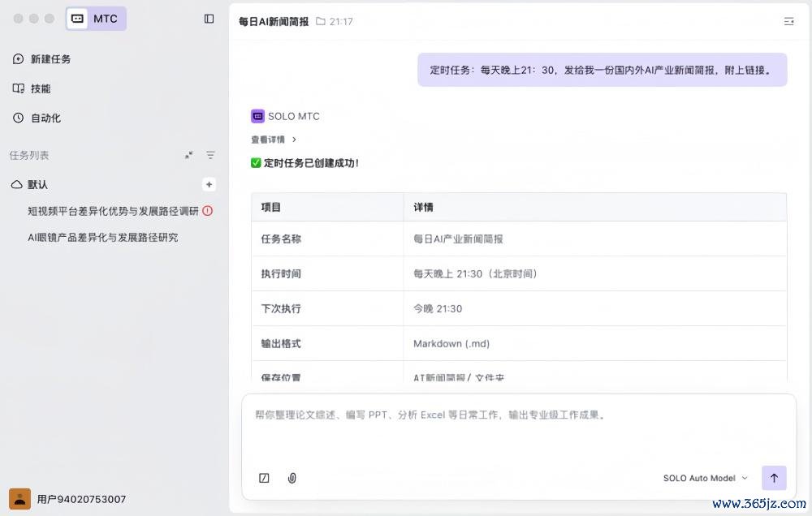812x516 pixels.
Task: Open task 短视频平台差异化优势与发展路径调研
Action: coord(113,211)
